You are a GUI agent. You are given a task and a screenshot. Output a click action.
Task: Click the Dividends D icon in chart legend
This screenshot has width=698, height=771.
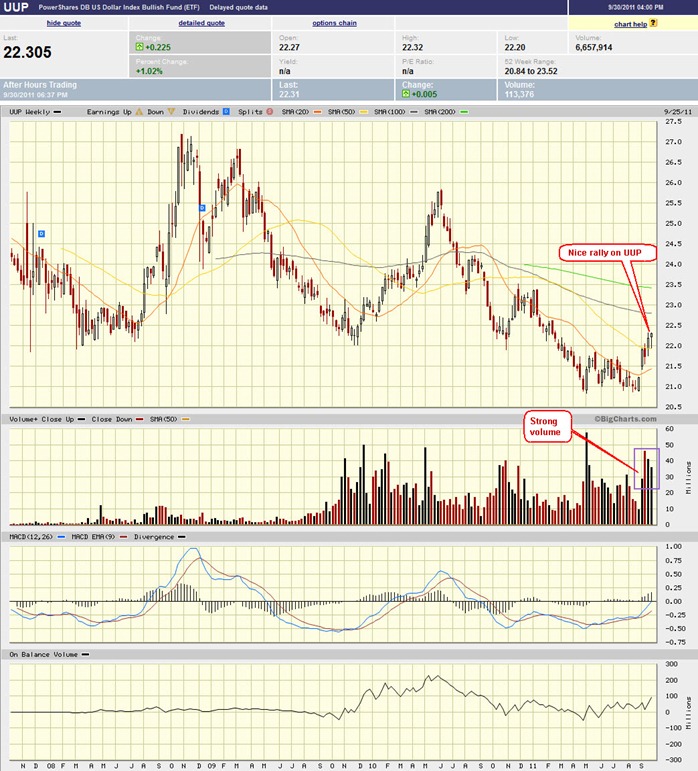click(226, 112)
